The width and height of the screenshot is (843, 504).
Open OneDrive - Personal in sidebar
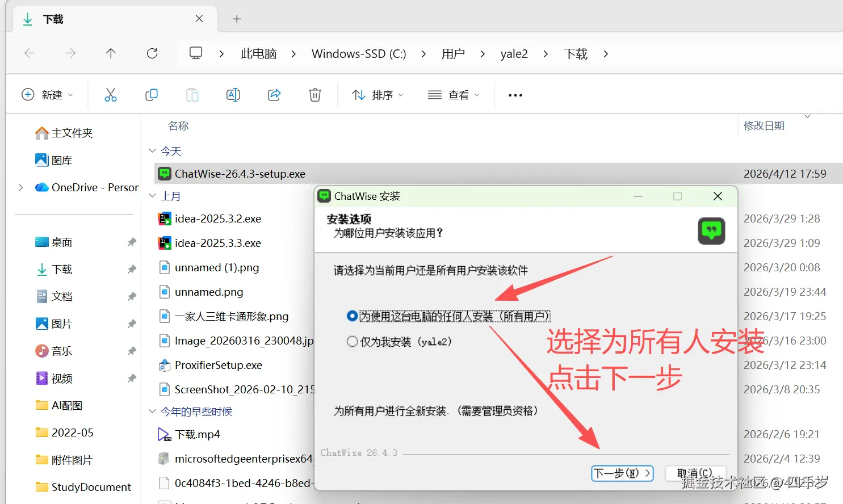click(86, 187)
